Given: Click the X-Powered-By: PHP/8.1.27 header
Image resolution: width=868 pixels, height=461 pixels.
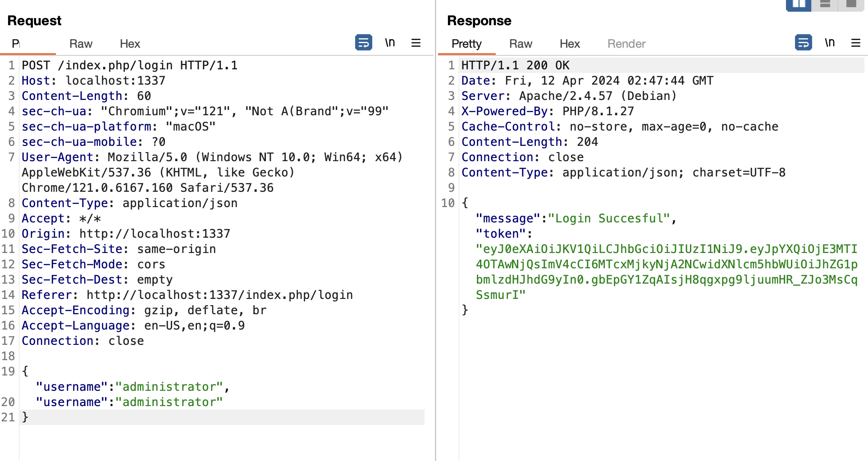Looking at the screenshot, I should click(548, 111).
